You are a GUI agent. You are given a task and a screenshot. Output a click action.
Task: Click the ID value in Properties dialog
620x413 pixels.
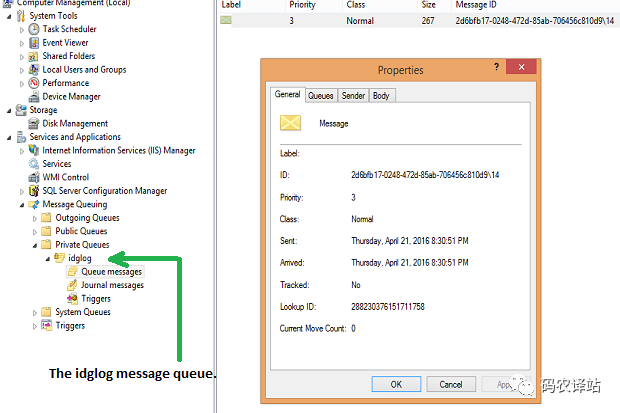point(425,174)
